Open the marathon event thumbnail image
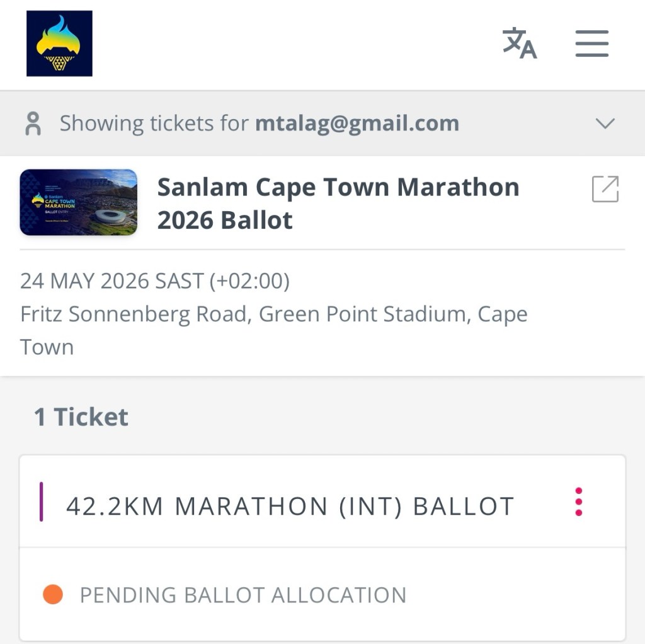 pos(79,202)
